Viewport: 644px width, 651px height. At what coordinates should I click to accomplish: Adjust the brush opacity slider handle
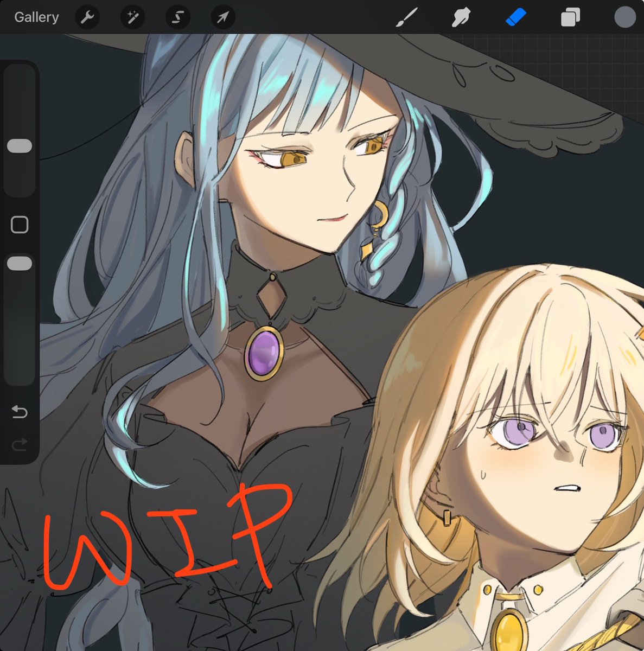tap(20, 264)
